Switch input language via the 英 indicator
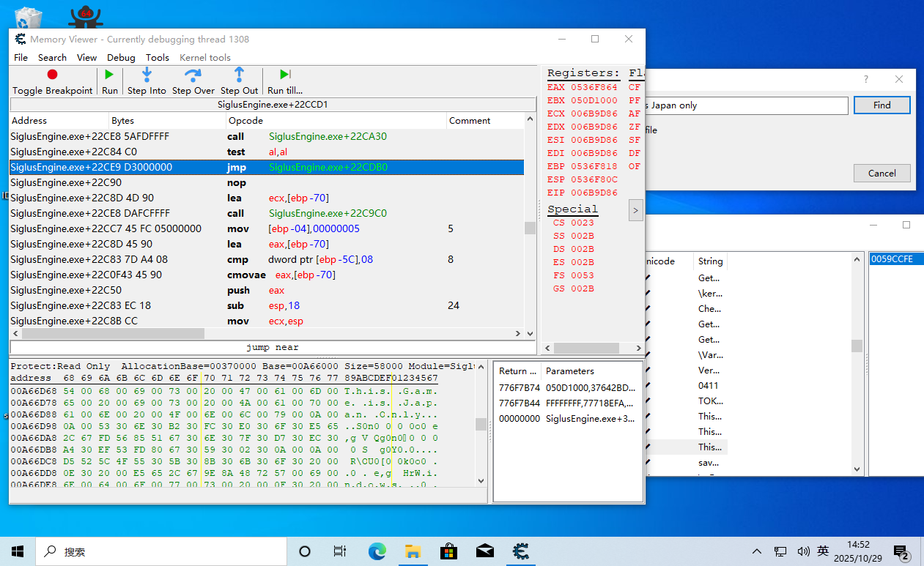This screenshot has width=924, height=566. click(823, 551)
